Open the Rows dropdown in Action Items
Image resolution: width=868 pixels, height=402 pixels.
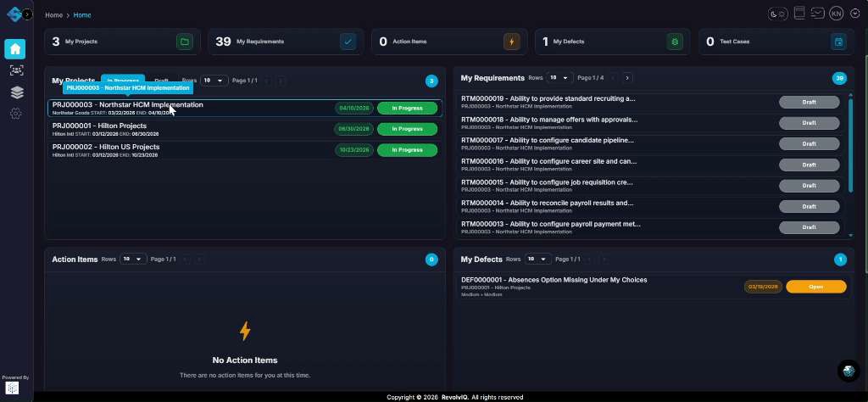pyautogui.click(x=133, y=260)
